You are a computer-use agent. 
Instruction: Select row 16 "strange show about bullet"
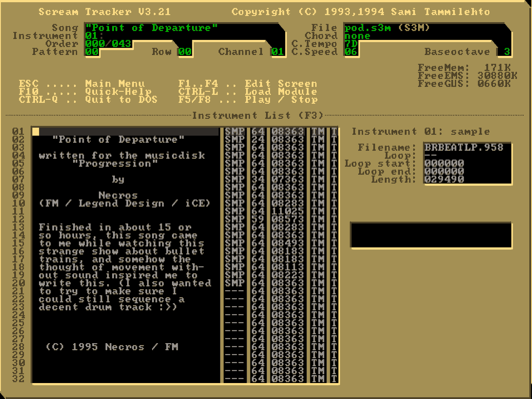[x=122, y=251]
